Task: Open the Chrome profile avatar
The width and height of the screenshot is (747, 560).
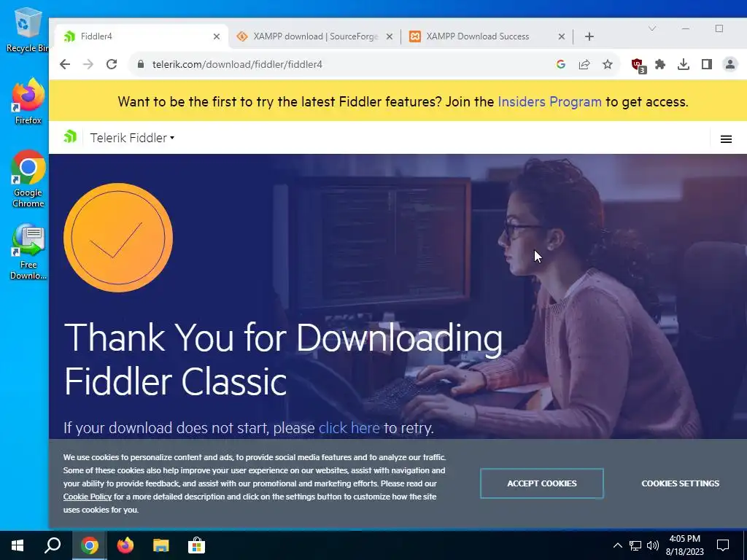Action: tap(729, 64)
